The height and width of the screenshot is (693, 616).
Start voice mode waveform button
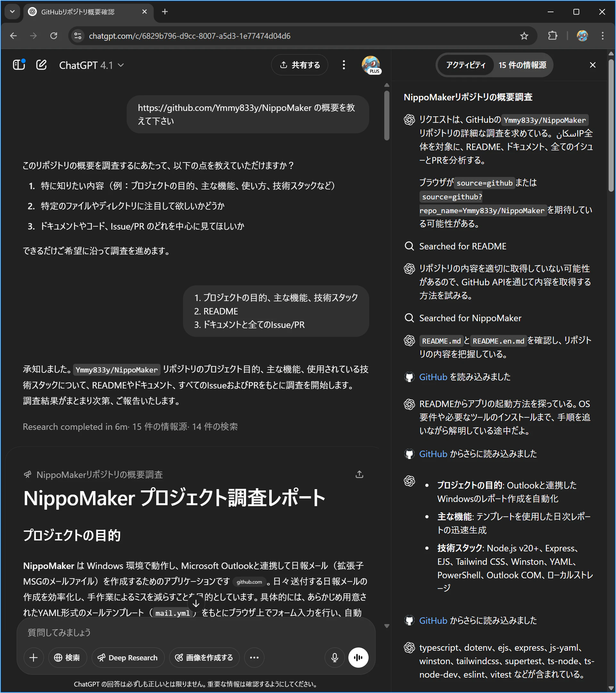pyautogui.click(x=358, y=658)
